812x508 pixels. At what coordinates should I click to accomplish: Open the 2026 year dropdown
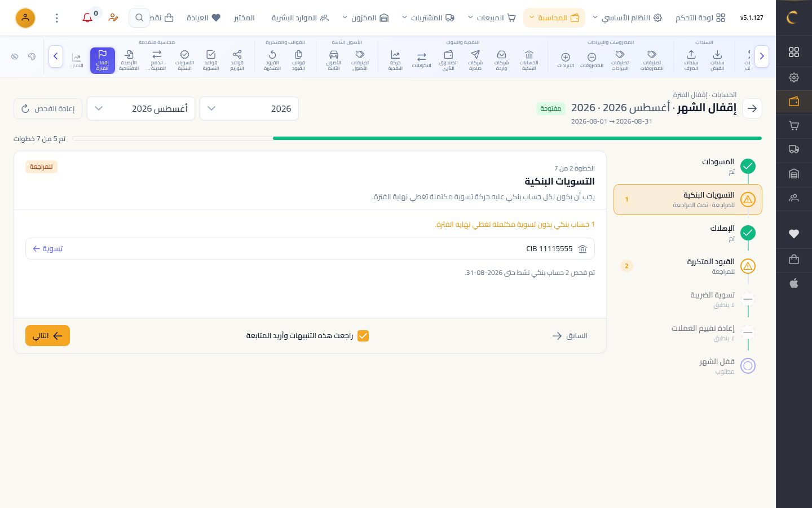pyautogui.click(x=249, y=108)
